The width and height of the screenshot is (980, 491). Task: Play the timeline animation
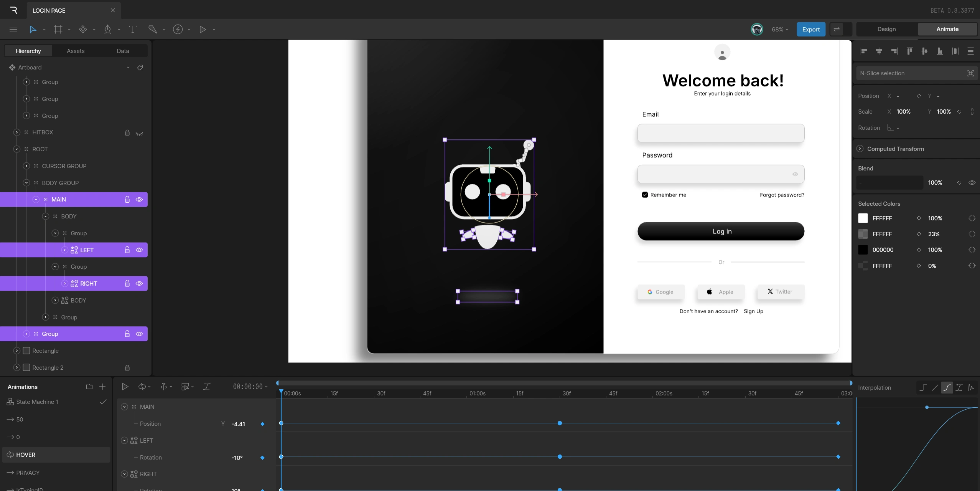point(125,387)
